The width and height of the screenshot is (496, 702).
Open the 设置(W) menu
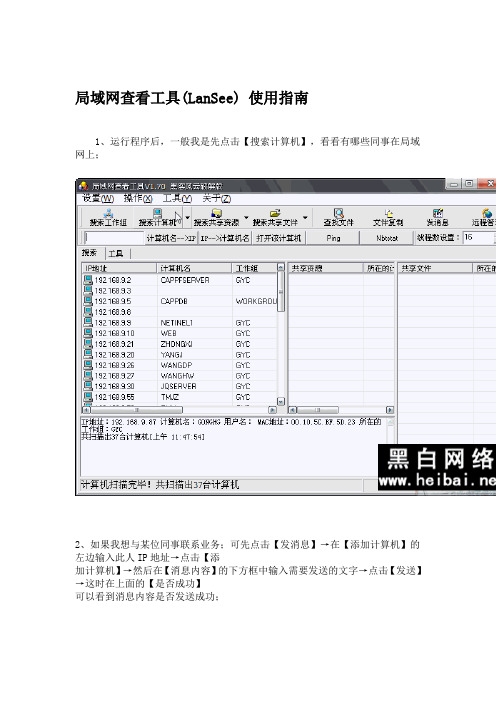(98, 198)
